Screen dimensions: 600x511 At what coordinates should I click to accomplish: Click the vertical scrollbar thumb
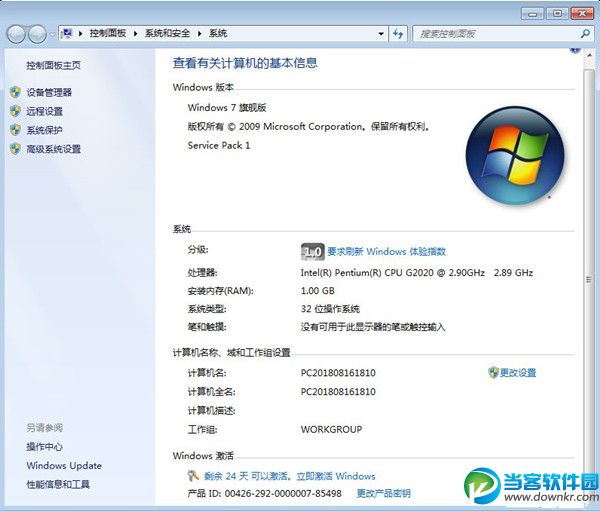589,279
